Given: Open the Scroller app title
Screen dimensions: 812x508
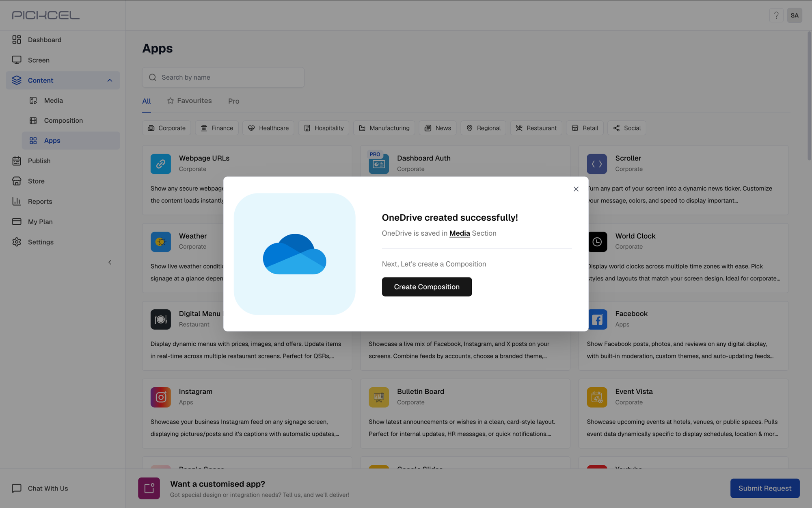Looking at the screenshot, I should [628, 158].
